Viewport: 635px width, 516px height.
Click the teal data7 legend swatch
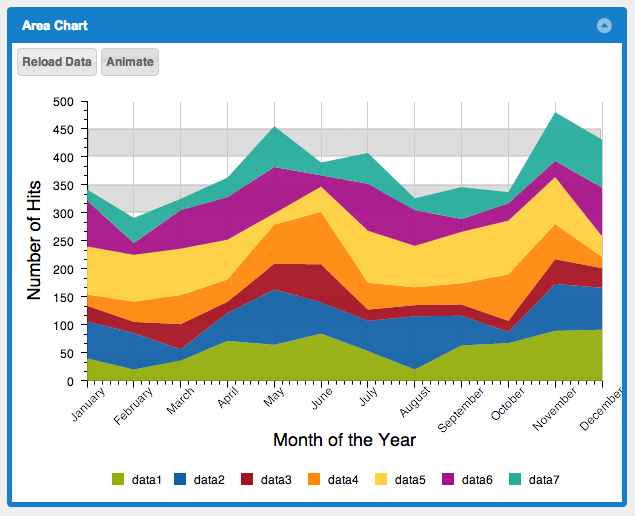517,480
